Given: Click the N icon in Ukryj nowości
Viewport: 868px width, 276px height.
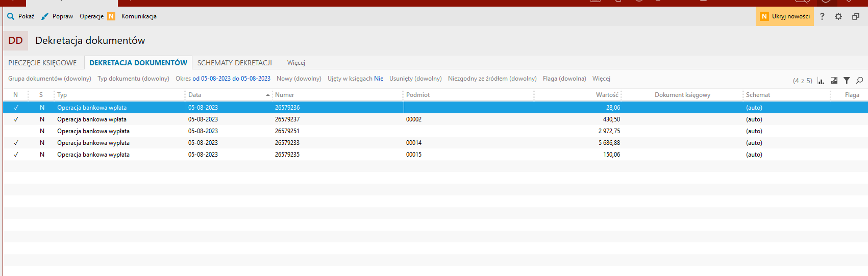Looking at the screenshot, I should click(x=764, y=16).
